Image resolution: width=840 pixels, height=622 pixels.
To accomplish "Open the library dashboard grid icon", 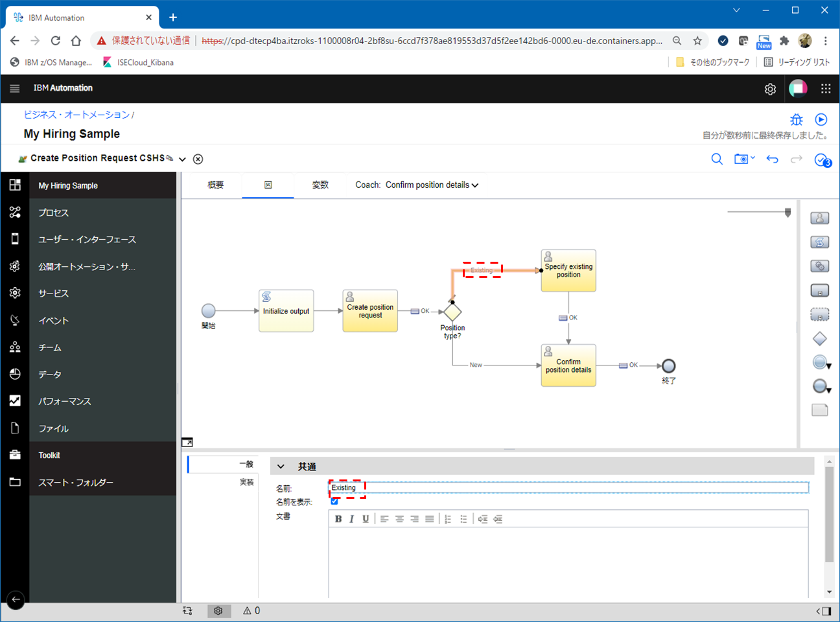I will coord(15,185).
